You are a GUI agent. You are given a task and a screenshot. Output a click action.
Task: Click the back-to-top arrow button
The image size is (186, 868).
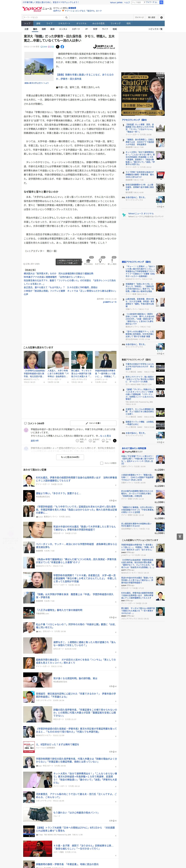coord(180,536)
